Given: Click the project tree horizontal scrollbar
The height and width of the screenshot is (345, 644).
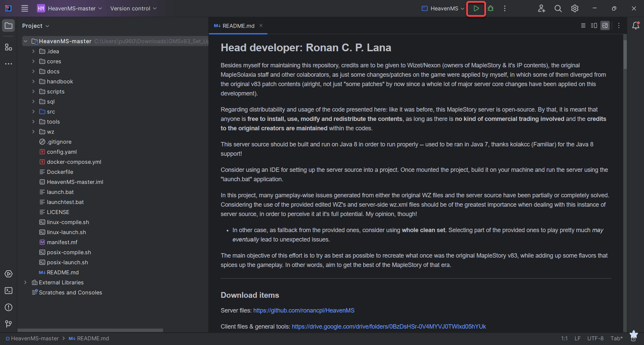Looking at the screenshot, I should [90, 330].
